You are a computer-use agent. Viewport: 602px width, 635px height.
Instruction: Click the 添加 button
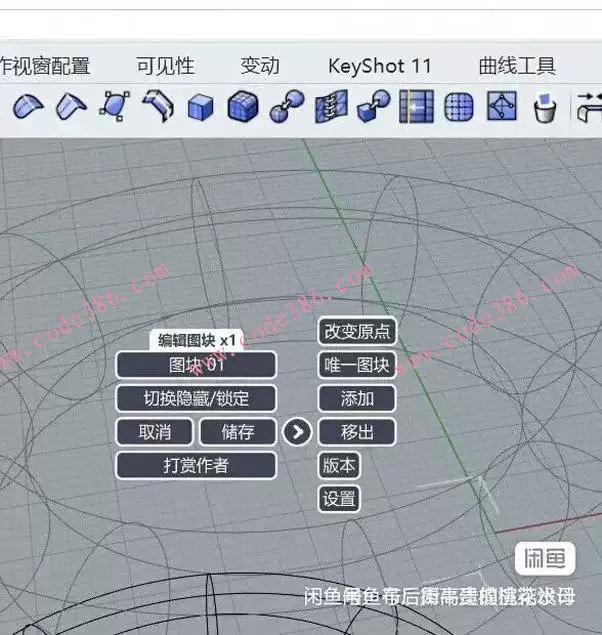[357, 398]
